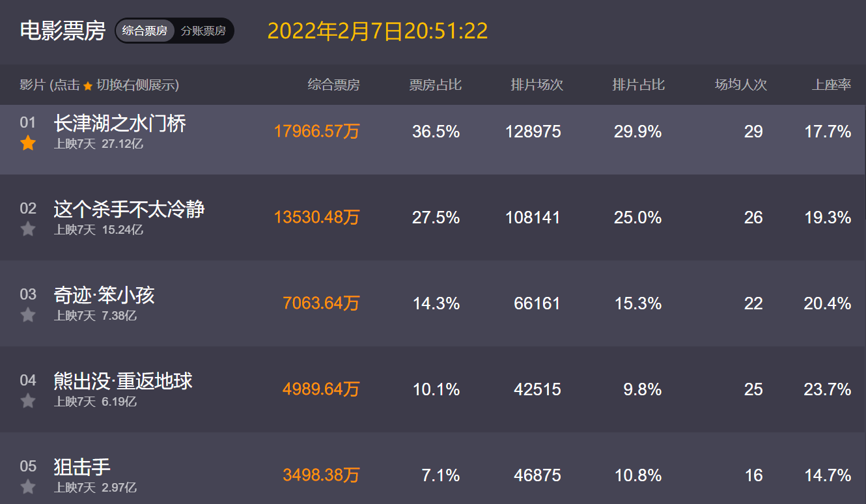Open movie title 奇迹·笨小孩
This screenshot has width=866, height=504.
coord(104,295)
